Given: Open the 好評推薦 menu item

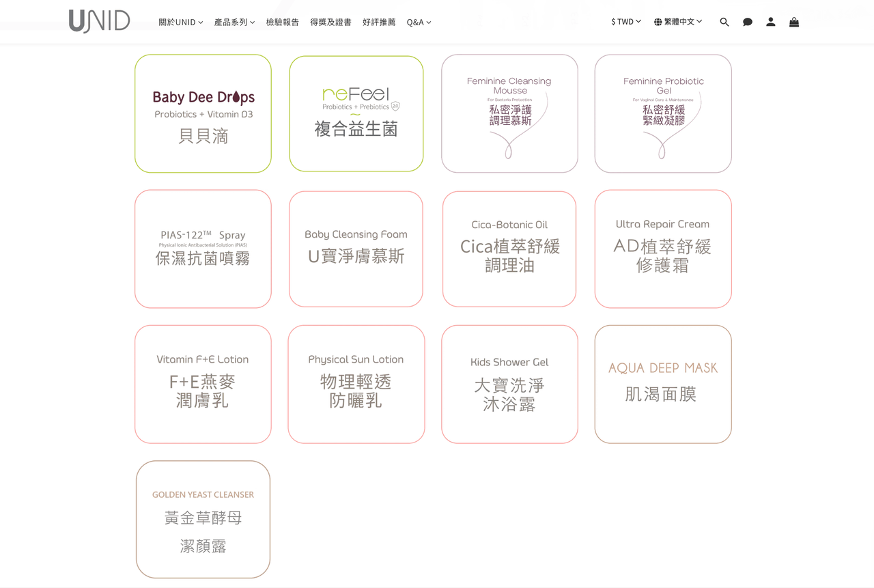Looking at the screenshot, I should 379,22.
